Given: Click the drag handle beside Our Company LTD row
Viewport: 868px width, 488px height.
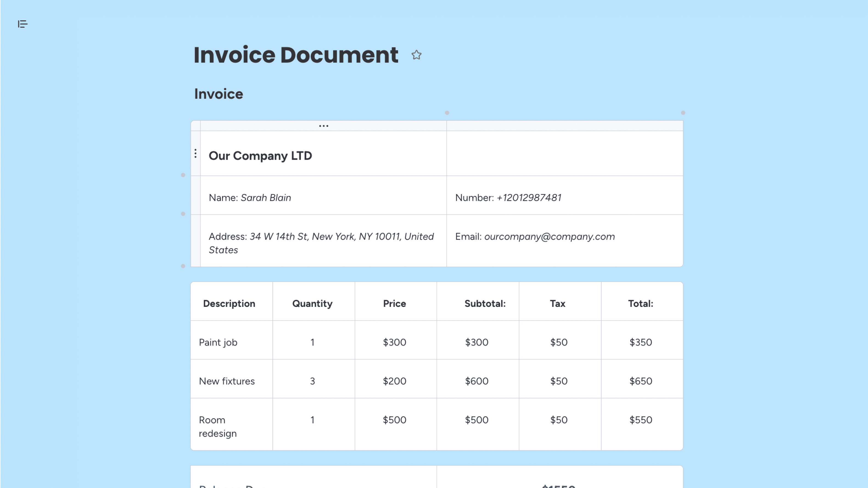Looking at the screenshot, I should coord(195,154).
